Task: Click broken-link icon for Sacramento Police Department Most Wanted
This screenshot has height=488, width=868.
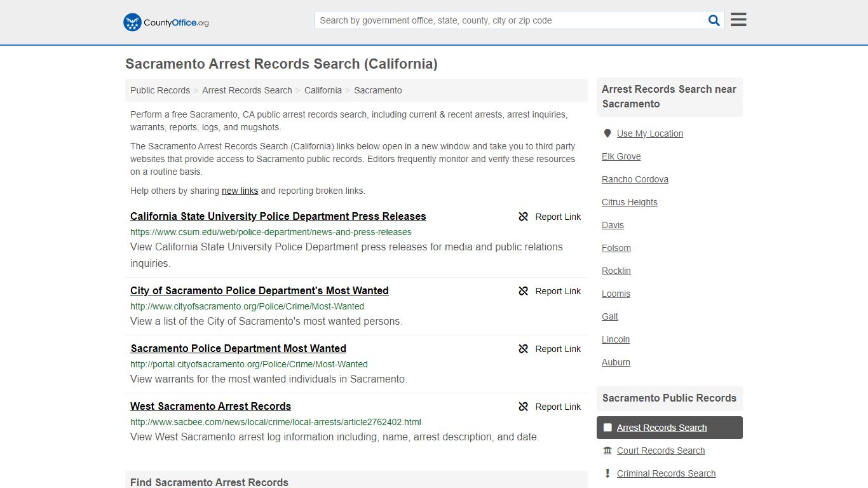Action: pyautogui.click(x=524, y=349)
